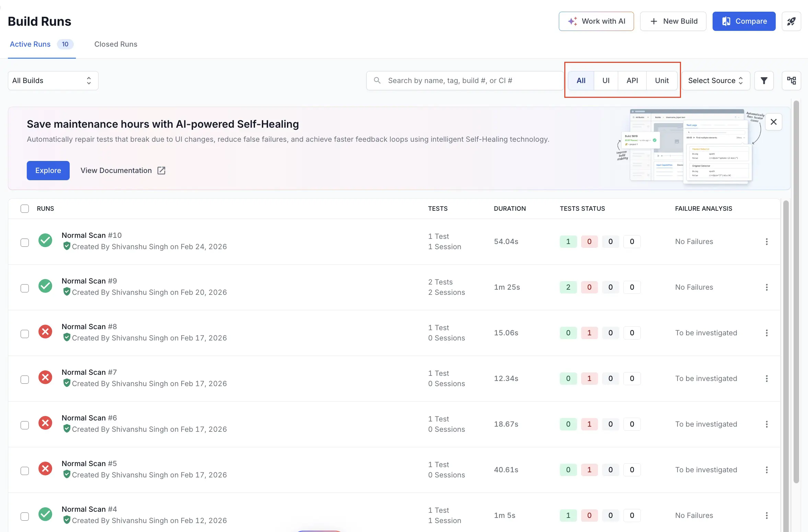Image resolution: width=808 pixels, height=532 pixels.
Task: Click green passed count for Normal Scan #9
Action: tap(568, 287)
